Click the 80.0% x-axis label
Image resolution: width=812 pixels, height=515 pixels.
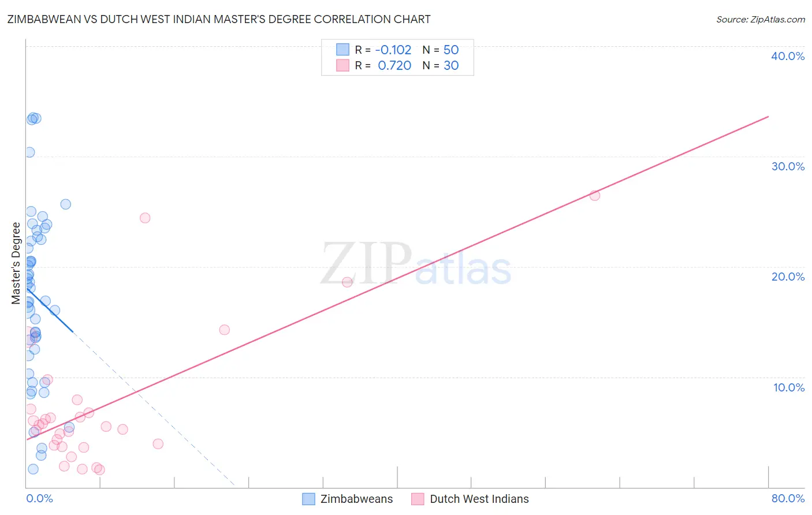(x=788, y=498)
